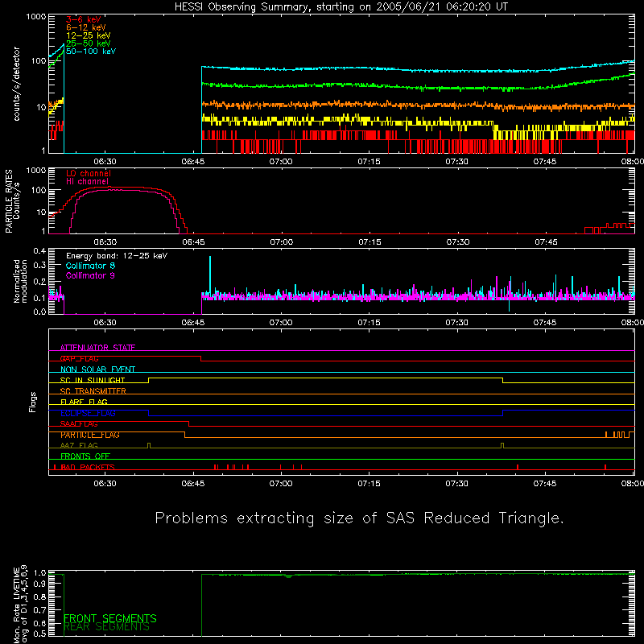The image size is (644, 644).
Task: Click the Normalized modulation axis label
Action: [21, 281]
